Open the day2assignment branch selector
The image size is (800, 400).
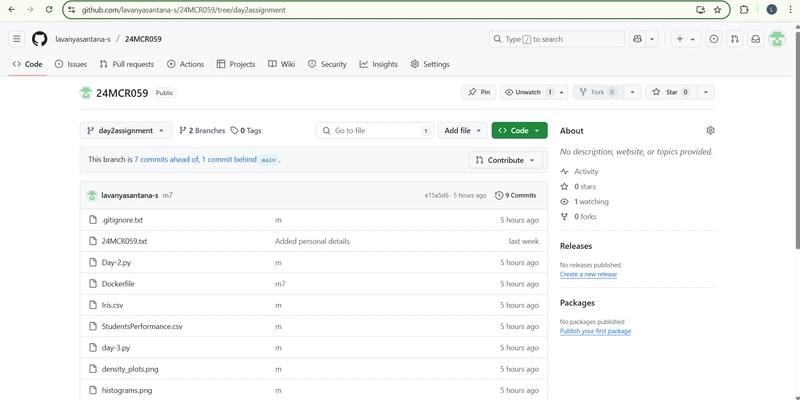(x=126, y=131)
